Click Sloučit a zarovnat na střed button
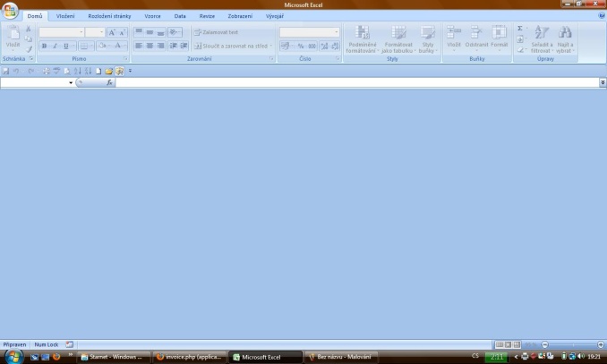Image resolution: width=607 pixels, height=364 pixels. 230,46
